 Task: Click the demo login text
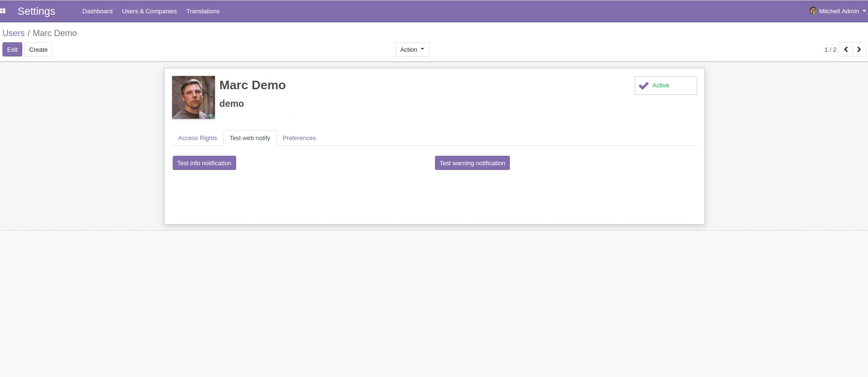(231, 104)
